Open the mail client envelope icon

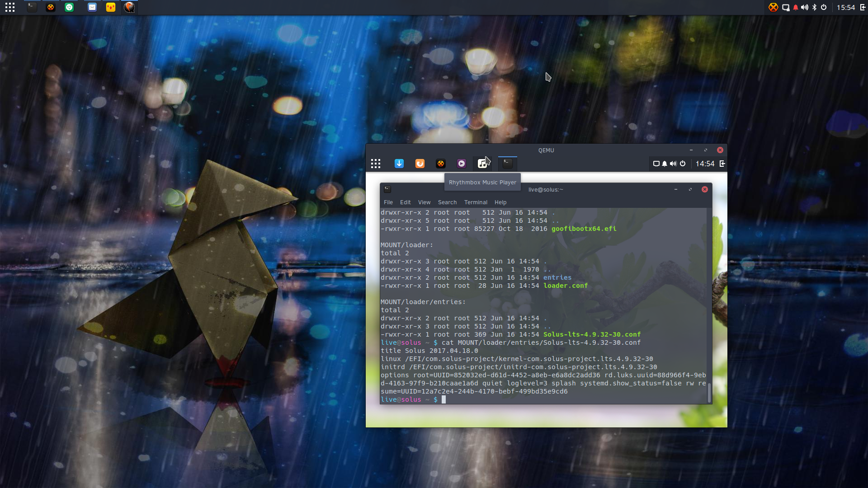pos(92,7)
